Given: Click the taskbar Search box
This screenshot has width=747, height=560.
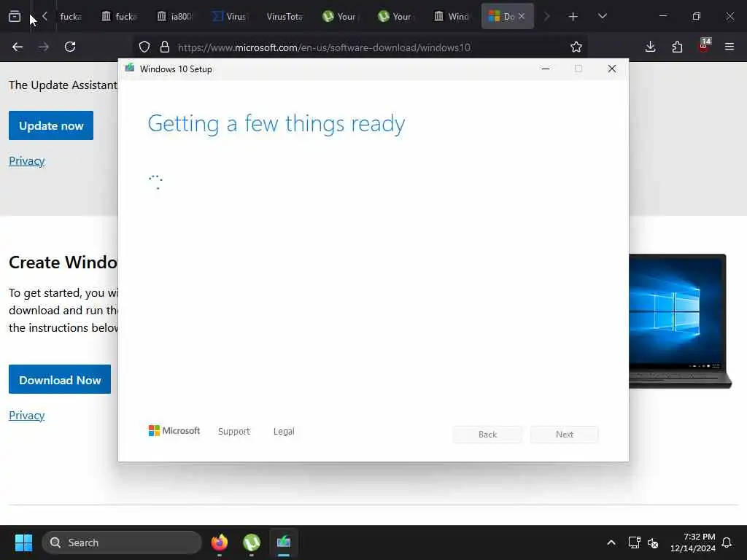Looking at the screenshot, I should click(122, 542).
